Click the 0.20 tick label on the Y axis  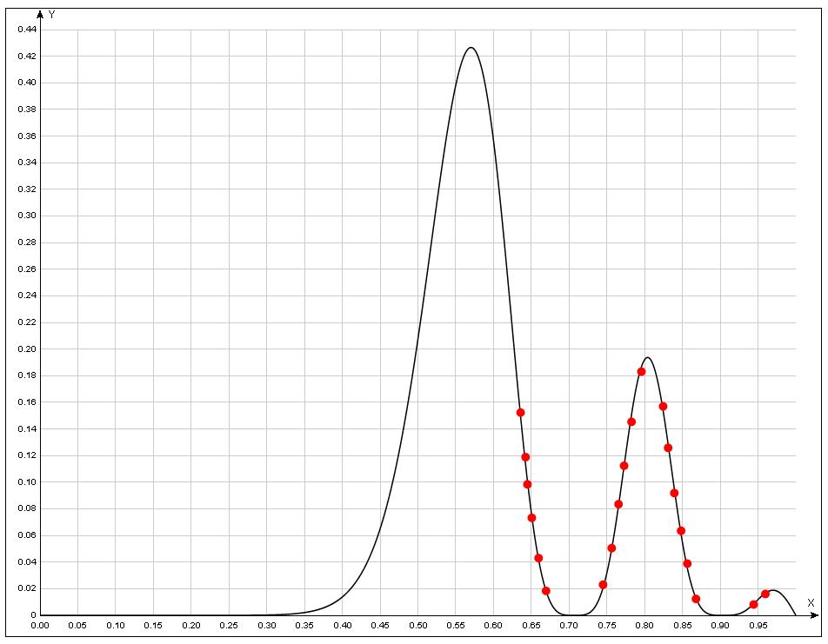coord(27,349)
